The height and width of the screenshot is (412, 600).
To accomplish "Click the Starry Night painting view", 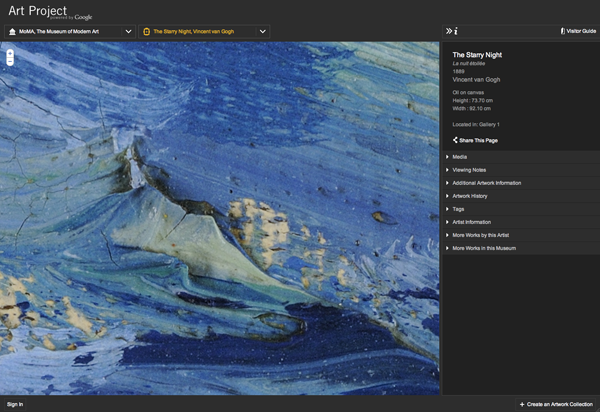I will click(x=220, y=218).
